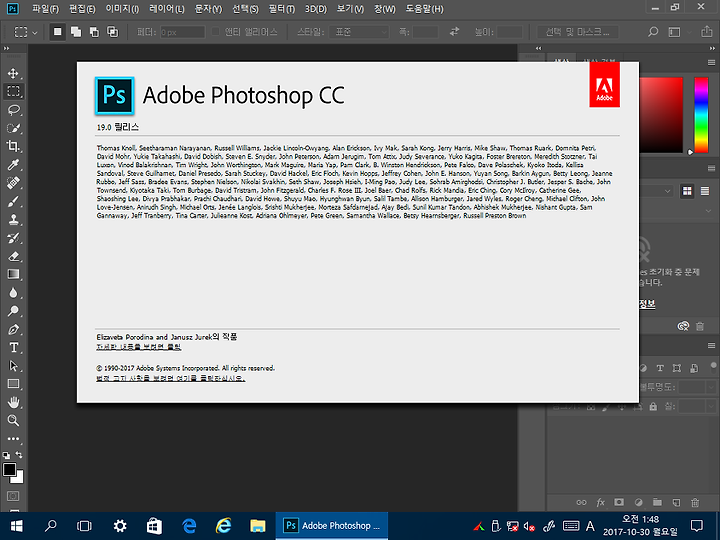Open the layer opacity (불투명도) dropdown
This screenshot has width=720, height=540.
(x=711, y=387)
